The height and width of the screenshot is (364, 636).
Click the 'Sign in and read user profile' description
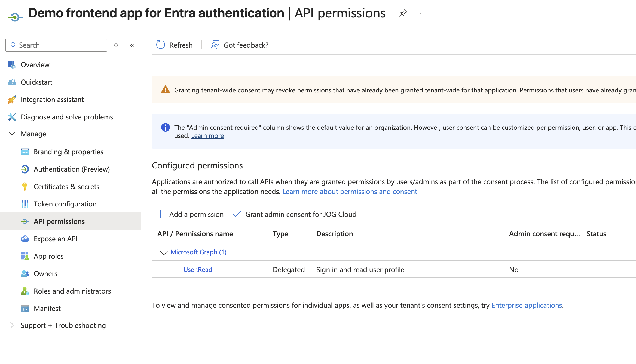(x=360, y=270)
